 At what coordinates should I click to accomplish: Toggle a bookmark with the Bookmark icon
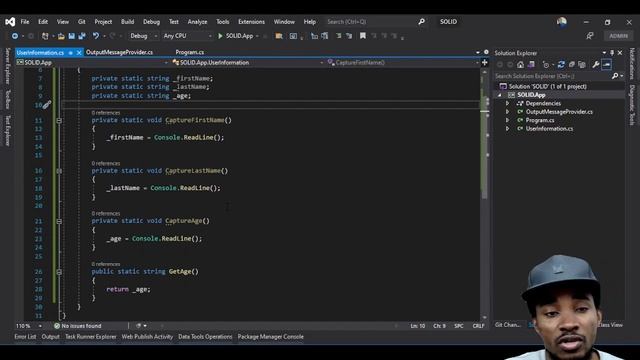[x=362, y=36]
